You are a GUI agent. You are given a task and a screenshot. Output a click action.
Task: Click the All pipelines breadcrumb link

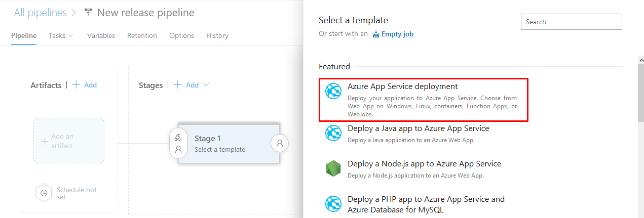41,13
